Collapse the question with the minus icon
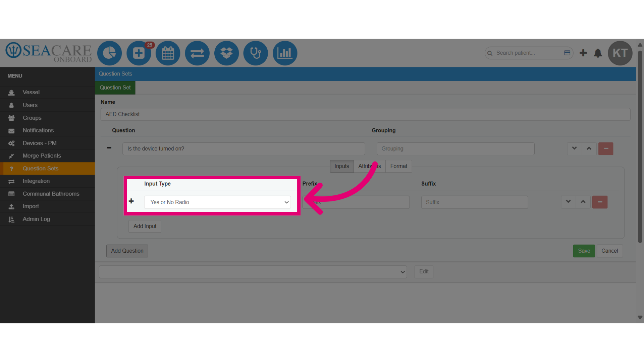 109,148
